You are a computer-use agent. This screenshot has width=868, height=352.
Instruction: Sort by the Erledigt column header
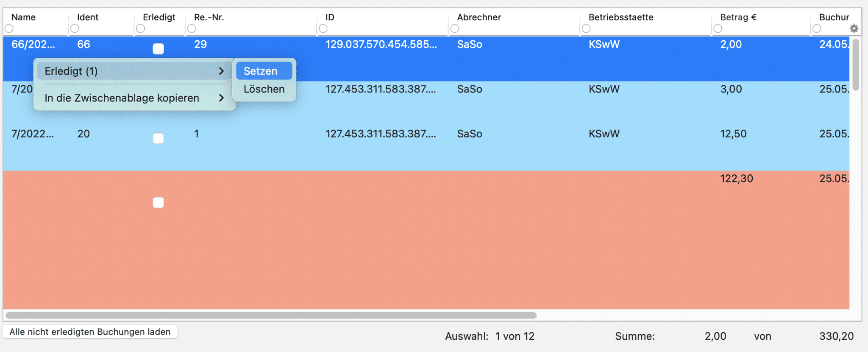click(159, 17)
